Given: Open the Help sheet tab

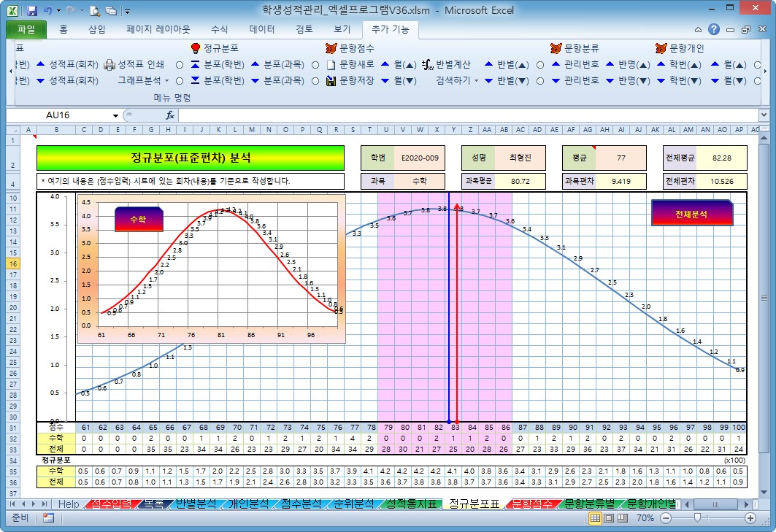Looking at the screenshot, I should pos(69,504).
